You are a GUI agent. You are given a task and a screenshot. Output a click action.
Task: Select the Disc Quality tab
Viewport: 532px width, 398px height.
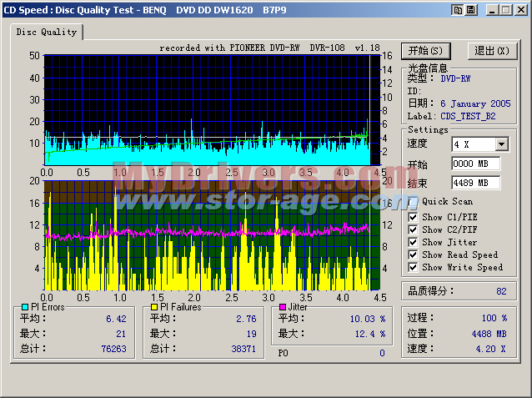click(x=47, y=32)
